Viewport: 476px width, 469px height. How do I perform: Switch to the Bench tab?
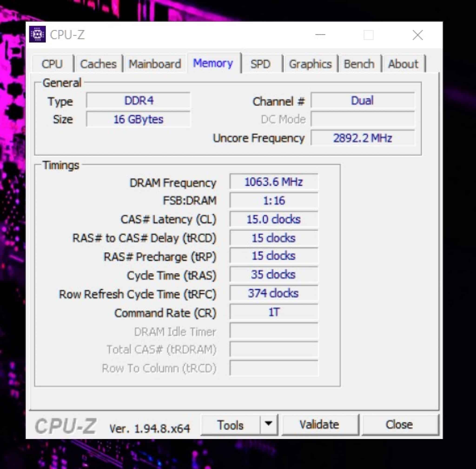(359, 64)
